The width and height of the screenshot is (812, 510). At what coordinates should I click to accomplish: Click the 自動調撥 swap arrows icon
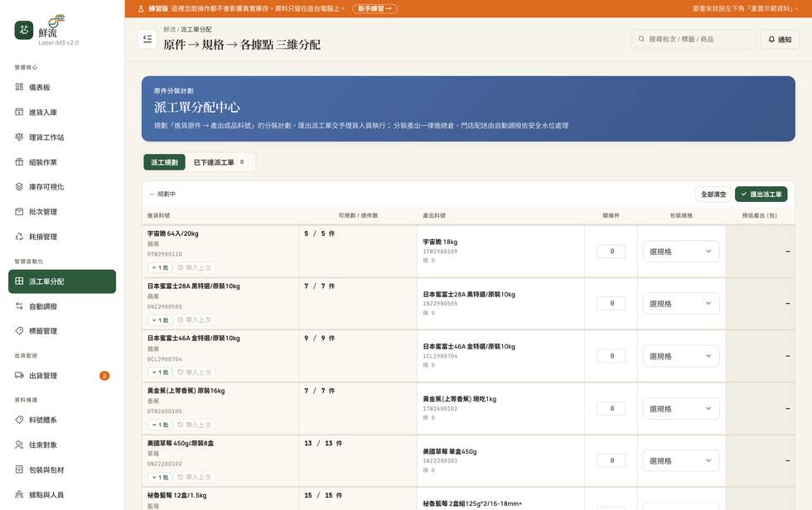[x=19, y=306]
